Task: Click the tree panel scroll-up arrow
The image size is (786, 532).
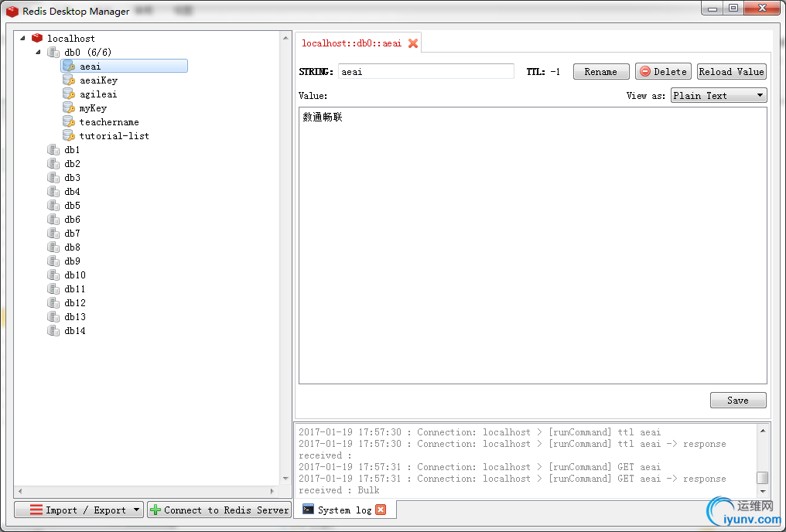Action: pyautogui.click(x=285, y=38)
